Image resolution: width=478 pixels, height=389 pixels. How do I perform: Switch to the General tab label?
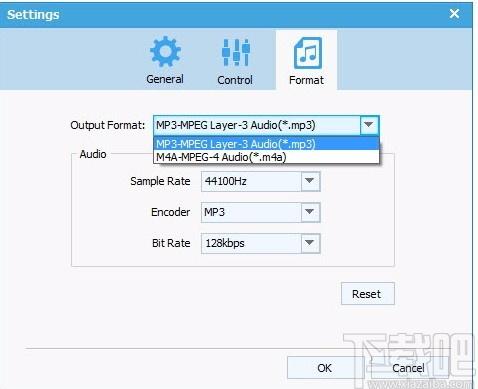(165, 79)
